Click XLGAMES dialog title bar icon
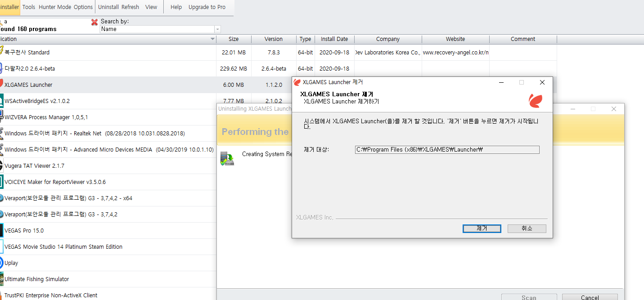This screenshot has width=644, height=300. (x=297, y=82)
